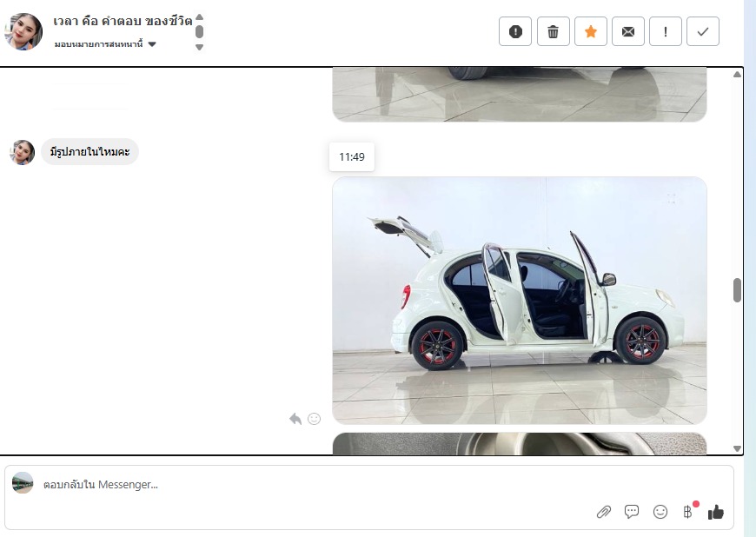Click the down arrow beside contact name
Viewport: 756px width, 537px height.
[199, 47]
